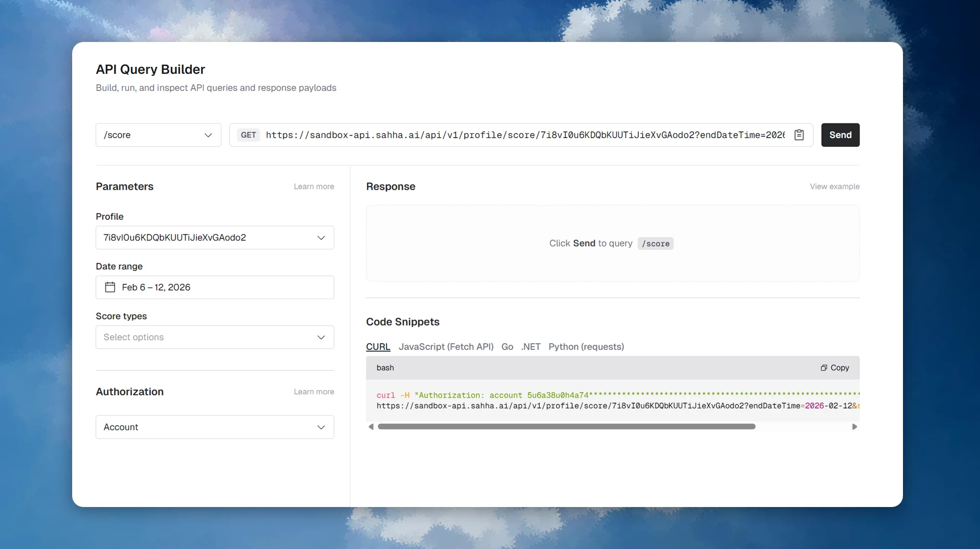The width and height of the screenshot is (980, 549).
Task: Click the left arrow of the code scrollbar
Action: (371, 426)
